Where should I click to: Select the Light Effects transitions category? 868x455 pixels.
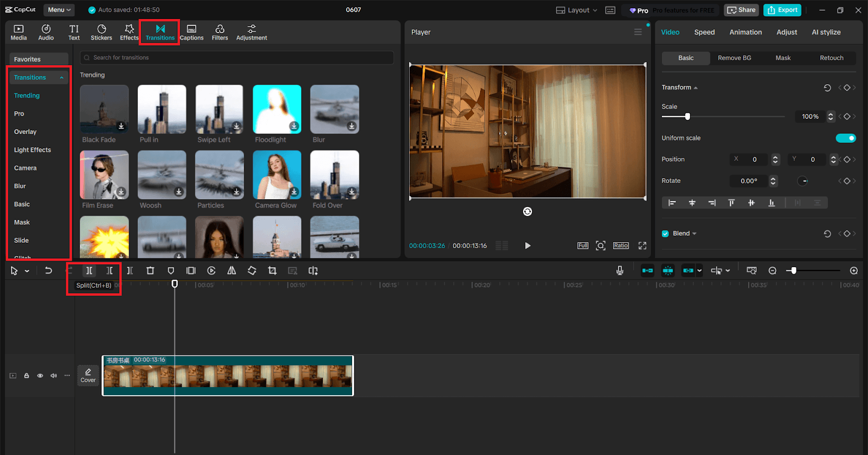point(33,150)
